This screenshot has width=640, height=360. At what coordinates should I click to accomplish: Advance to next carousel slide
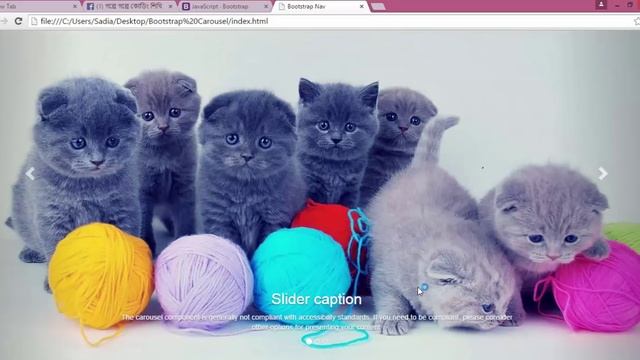coord(603,174)
